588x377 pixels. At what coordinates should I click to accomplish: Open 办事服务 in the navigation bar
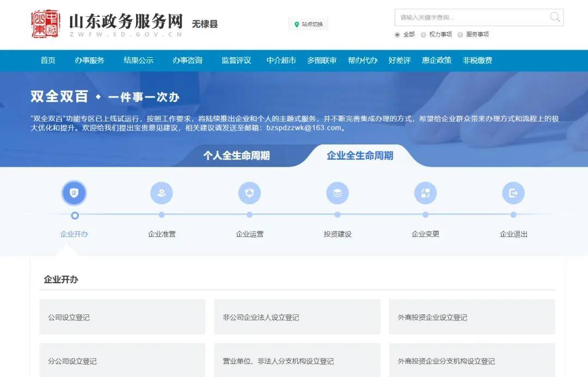89,60
